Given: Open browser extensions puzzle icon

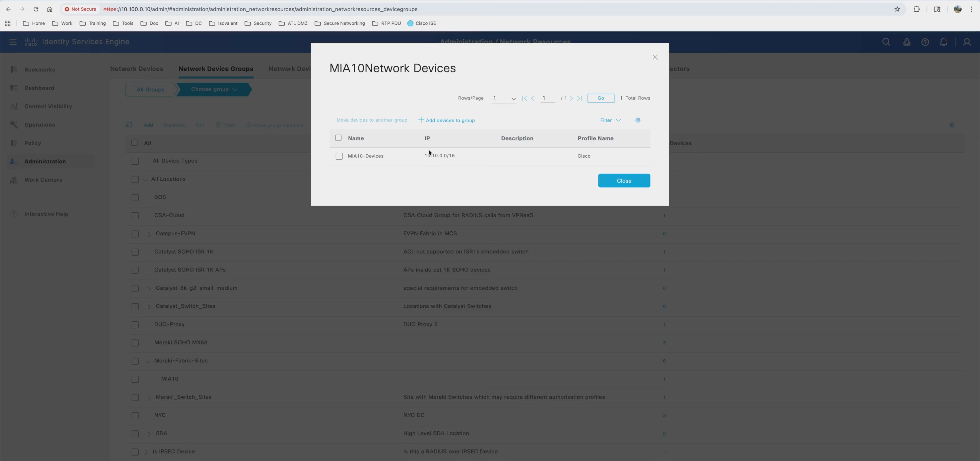Looking at the screenshot, I should click(917, 9).
